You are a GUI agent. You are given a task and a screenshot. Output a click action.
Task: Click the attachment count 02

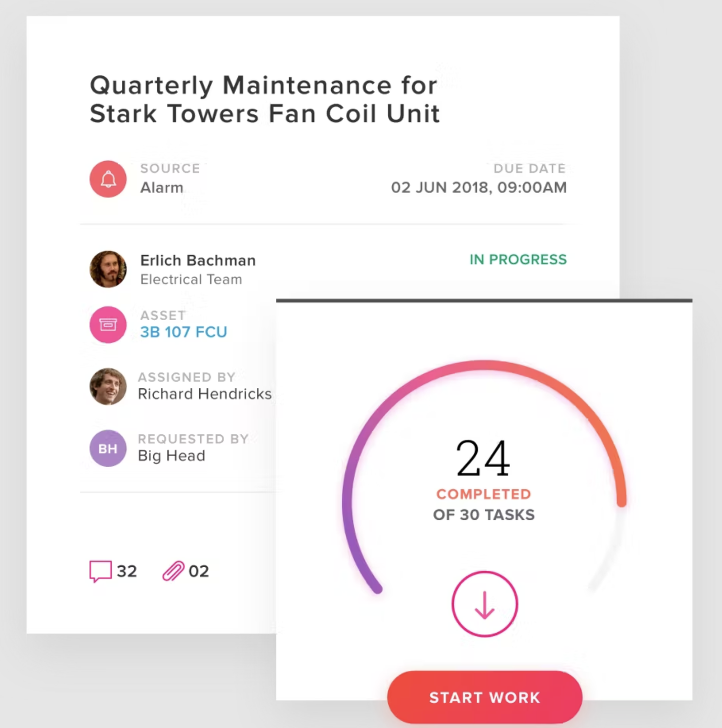(x=199, y=571)
